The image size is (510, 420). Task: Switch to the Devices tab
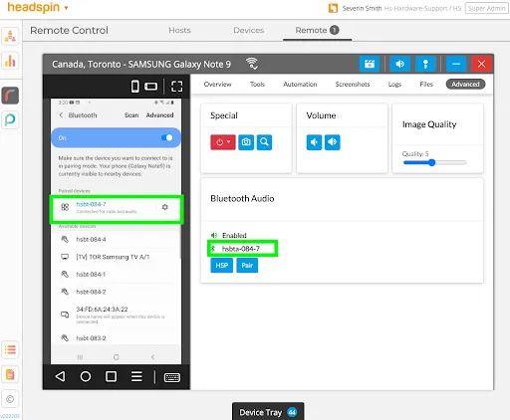[x=248, y=30]
